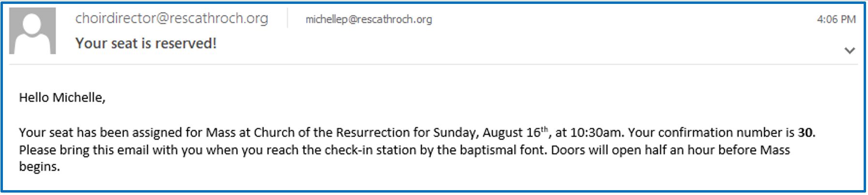Click the sender's profile avatar icon
Viewport: 868px width, 195px height.
32,30
